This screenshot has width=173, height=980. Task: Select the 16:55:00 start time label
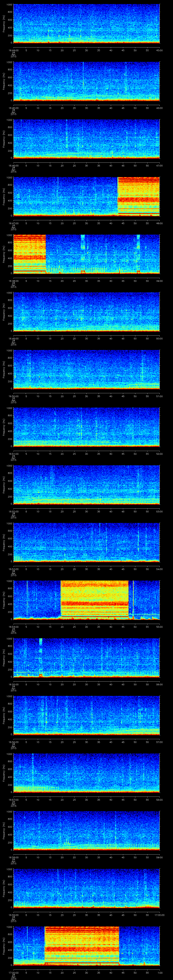[x=14, y=684]
